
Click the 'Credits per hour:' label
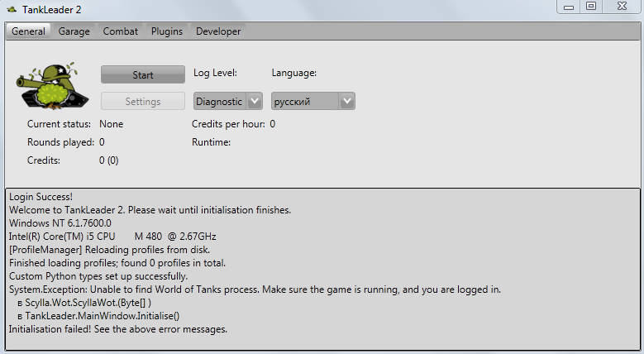point(228,124)
